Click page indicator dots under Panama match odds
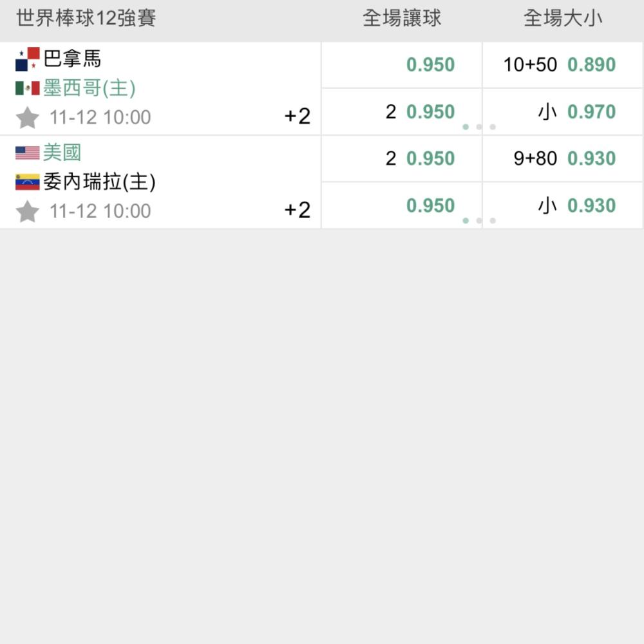The height and width of the screenshot is (644, 644). [479, 127]
